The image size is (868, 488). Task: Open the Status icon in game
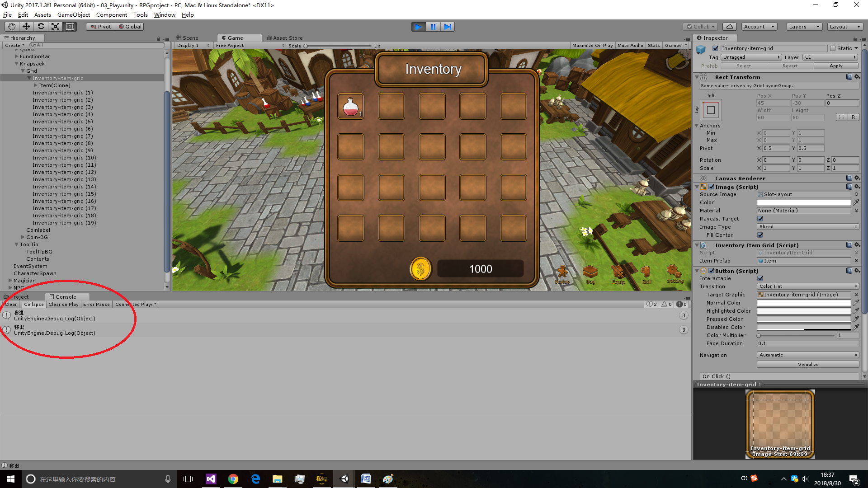[562, 274]
